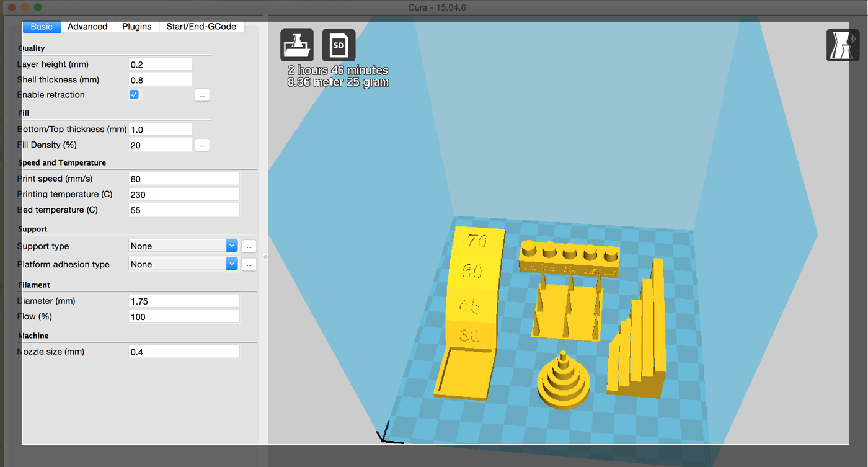The image size is (868, 467).
Task: Open retraction settings ellipsis button
Action: (x=202, y=95)
